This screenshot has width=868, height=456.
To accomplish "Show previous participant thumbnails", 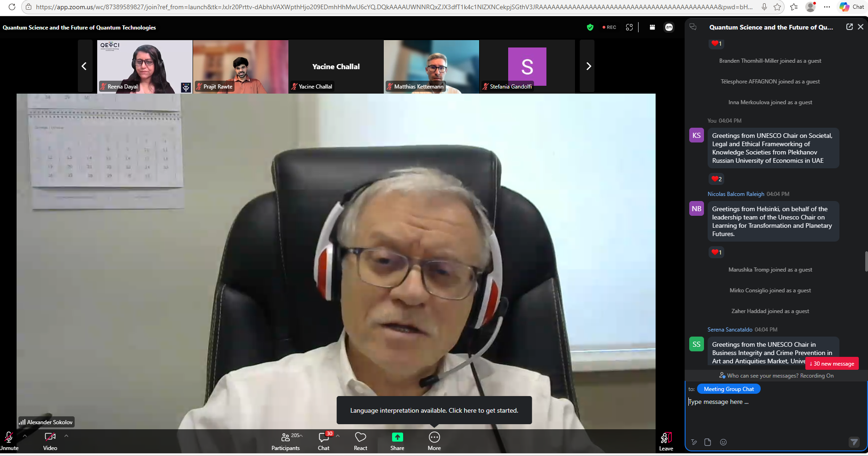I will tap(84, 66).
